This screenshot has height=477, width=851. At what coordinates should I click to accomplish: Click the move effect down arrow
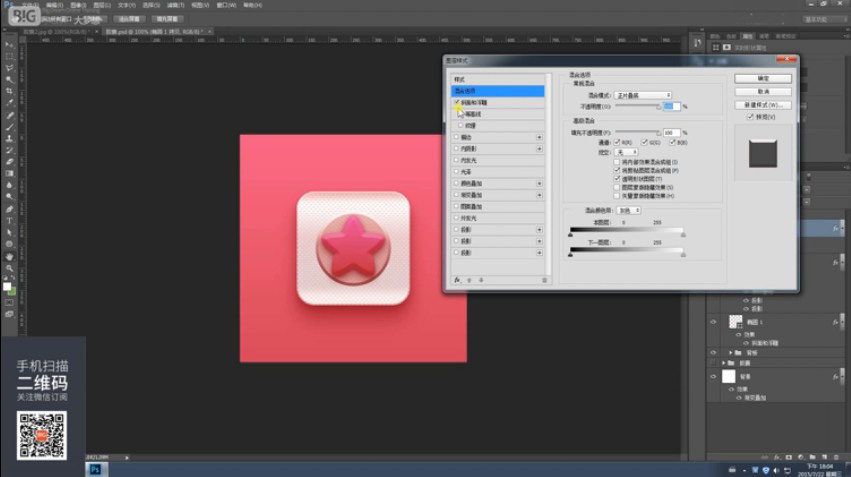click(481, 280)
